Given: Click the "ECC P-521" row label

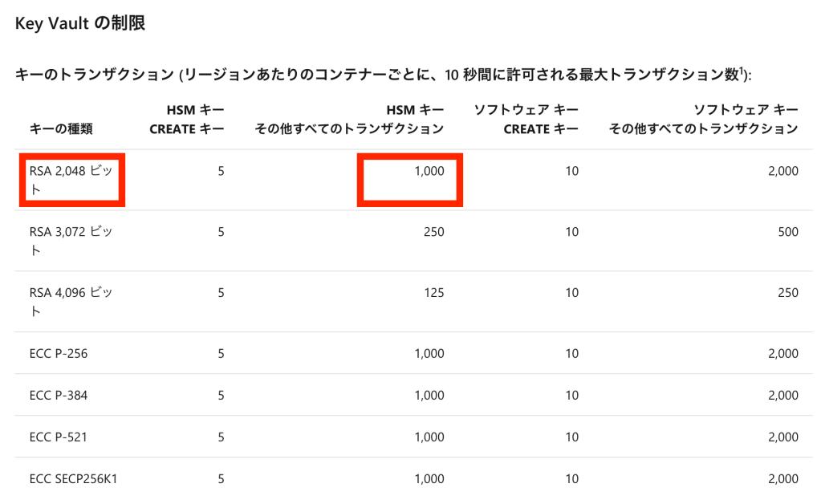Looking at the screenshot, I should click(x=58, y=437).
